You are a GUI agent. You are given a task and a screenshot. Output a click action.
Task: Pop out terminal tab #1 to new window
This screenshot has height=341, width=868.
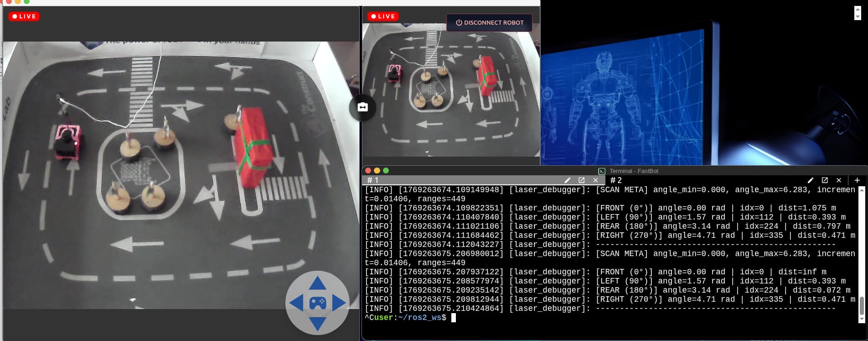(581, 180)
